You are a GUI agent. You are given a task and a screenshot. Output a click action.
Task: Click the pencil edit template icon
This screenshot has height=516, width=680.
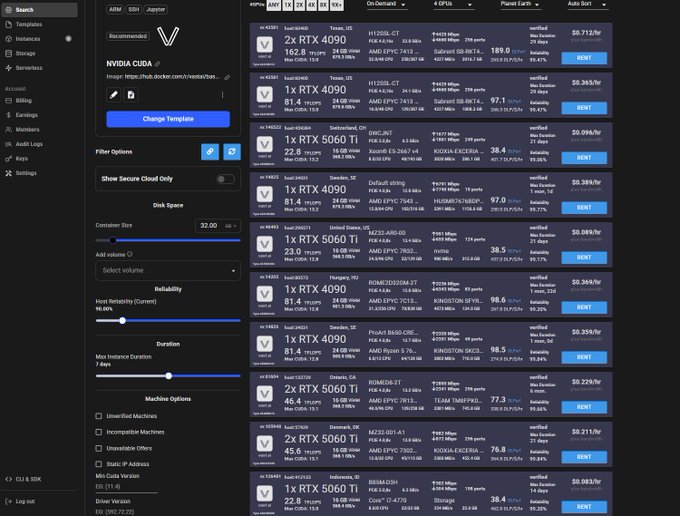coord(114,95)
